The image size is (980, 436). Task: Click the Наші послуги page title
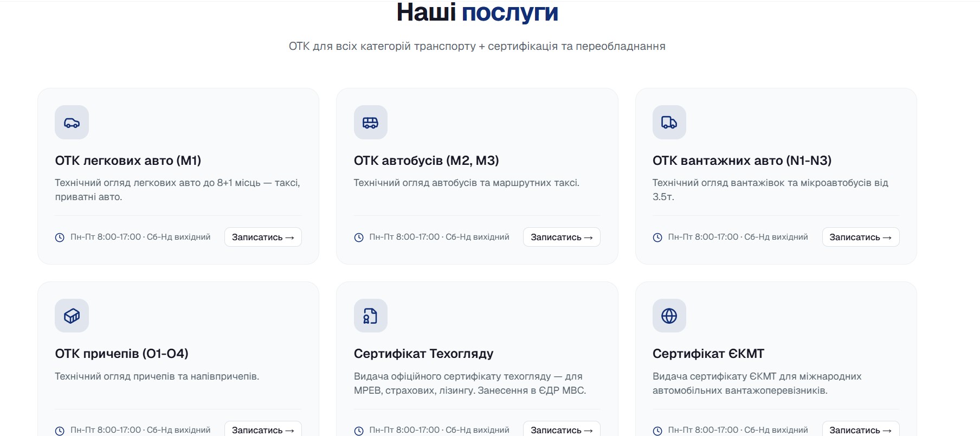pyautogui.click(x=477, y=12)
